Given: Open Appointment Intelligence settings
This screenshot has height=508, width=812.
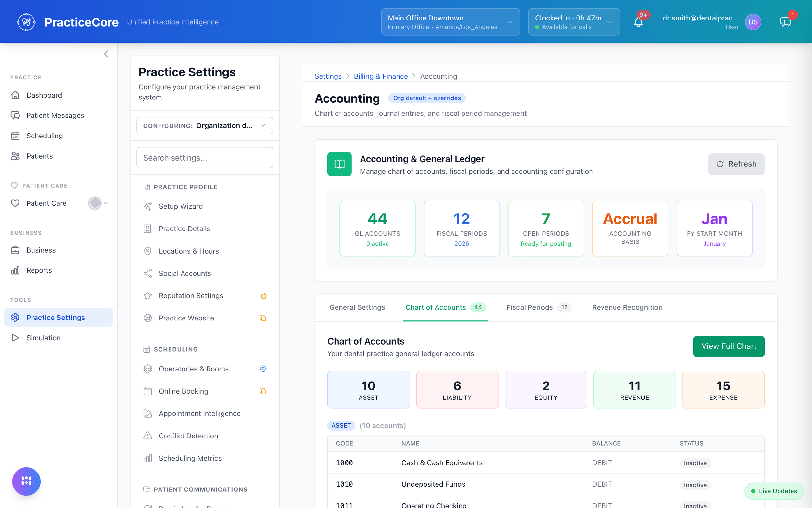Looking at the screenshot, I should (205, 413).
